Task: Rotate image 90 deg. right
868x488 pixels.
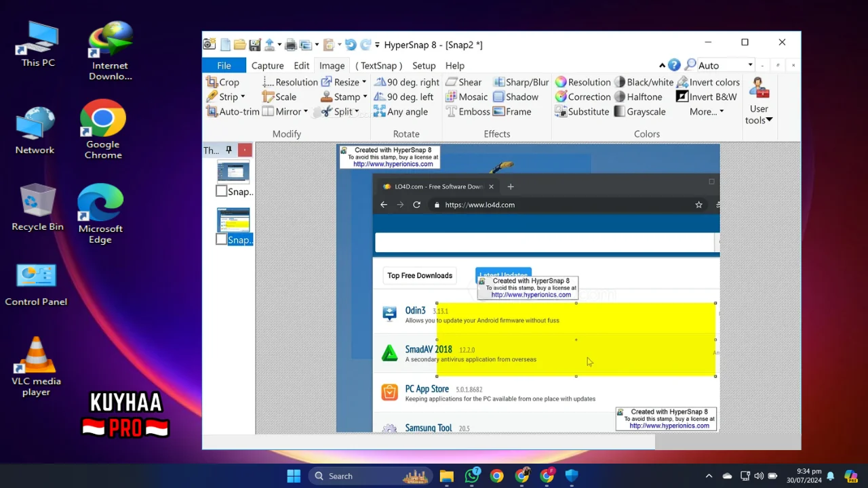Action: [407, 82]
